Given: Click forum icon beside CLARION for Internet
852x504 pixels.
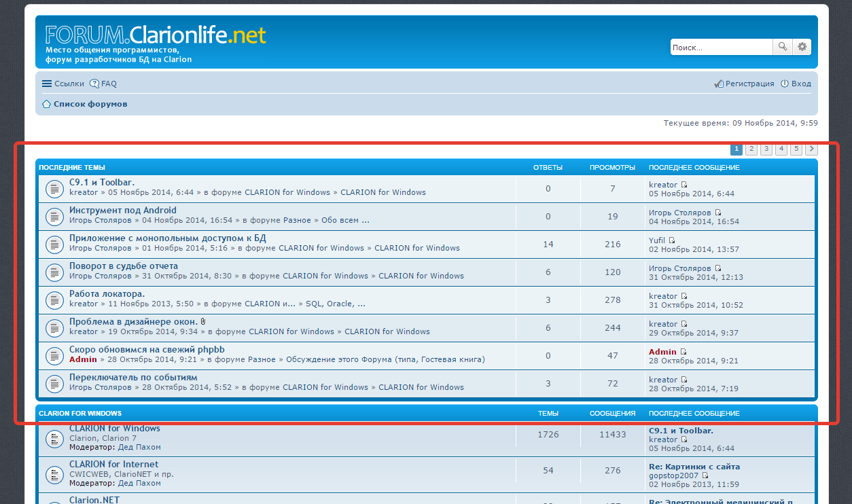Looking at the screenshot, I should click(x=54, y=475).
